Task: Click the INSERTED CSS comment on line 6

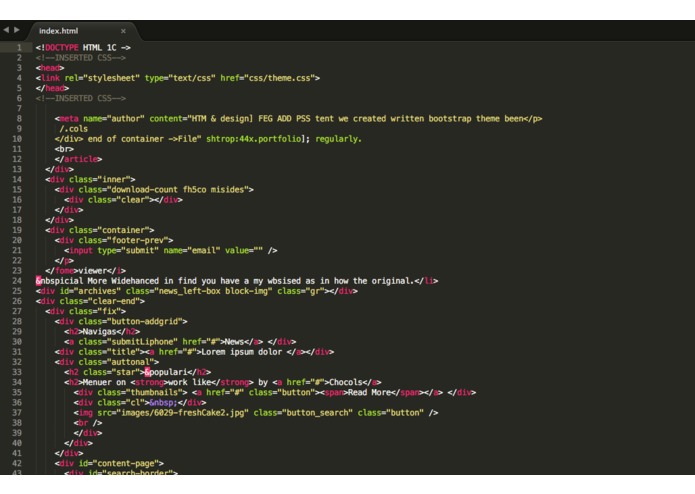Action: [x=81, y=98]
